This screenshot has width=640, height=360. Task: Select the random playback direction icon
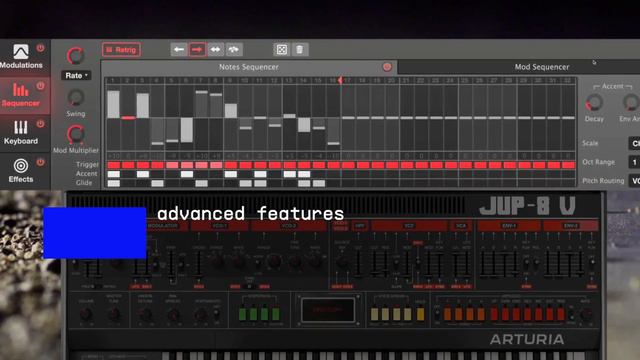tap(234, 50)
